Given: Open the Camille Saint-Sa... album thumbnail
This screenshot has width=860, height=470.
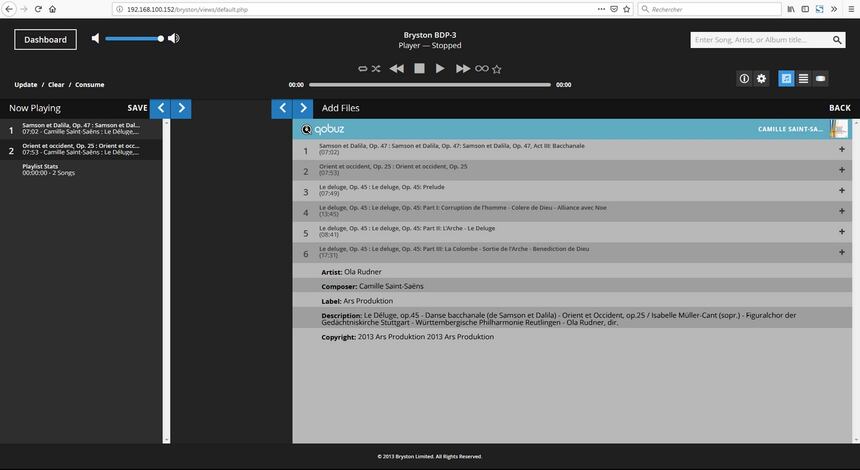Looking at the screenshot, I should click(x=839, y=129).
